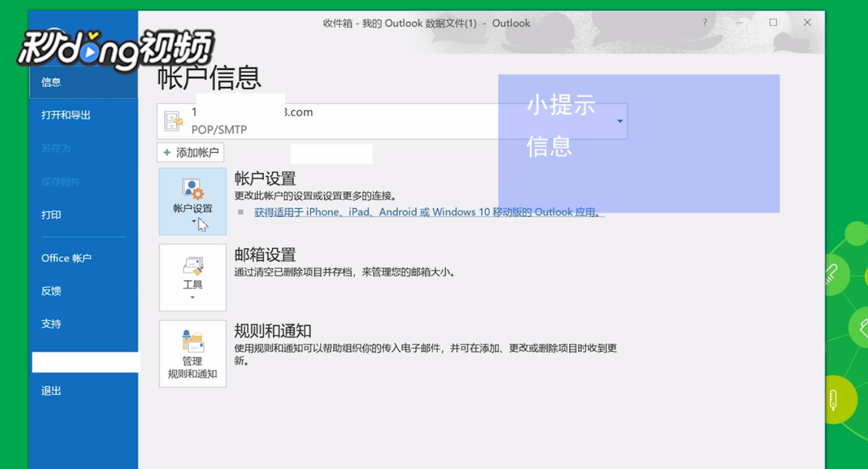
Task: Click the 规则和通知 heading text
Action: click(273, 331)
